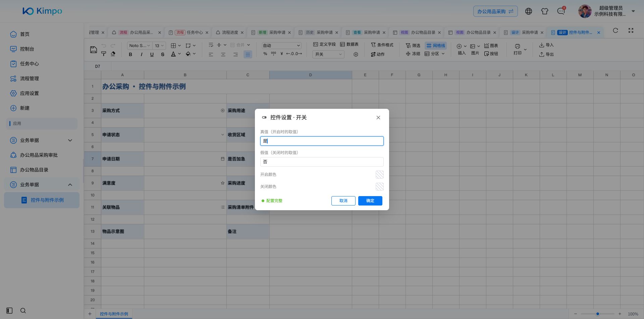The height and width of the screenshot is (319, 644).
Task: Toggle bold formatting
Action: click(x=130, y=54)
